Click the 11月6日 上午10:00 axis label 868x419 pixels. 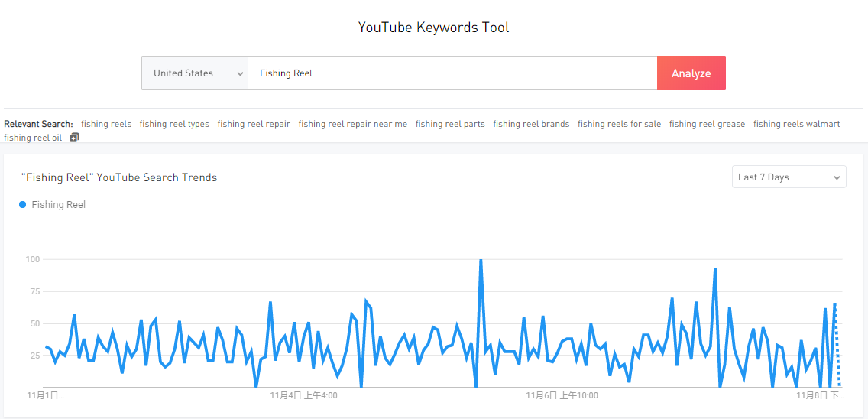[x=562, y=395]
